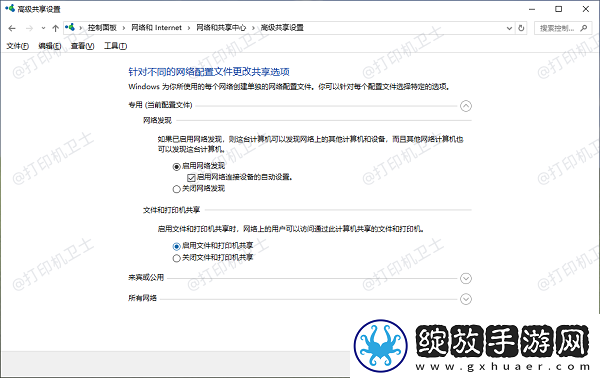
Task: Go up one level with Up arrow
Action: click(x=55, y=28)
